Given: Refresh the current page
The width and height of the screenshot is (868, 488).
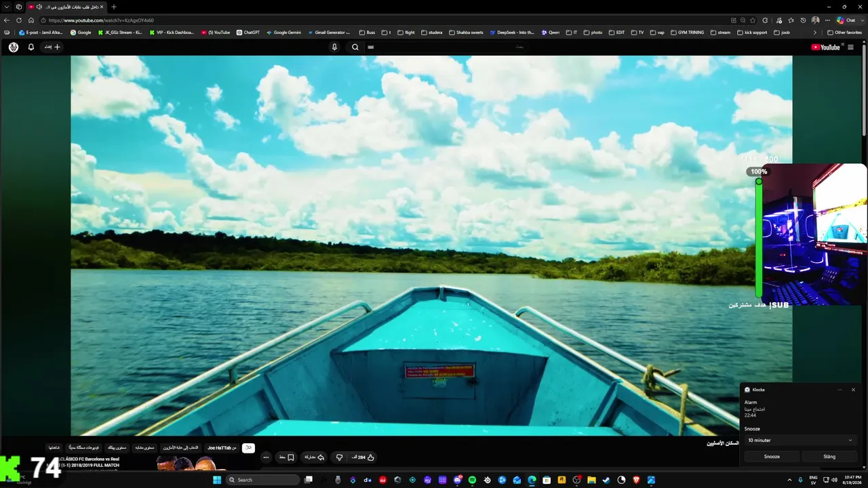Looking at the screenshot, I should point(19,20).
